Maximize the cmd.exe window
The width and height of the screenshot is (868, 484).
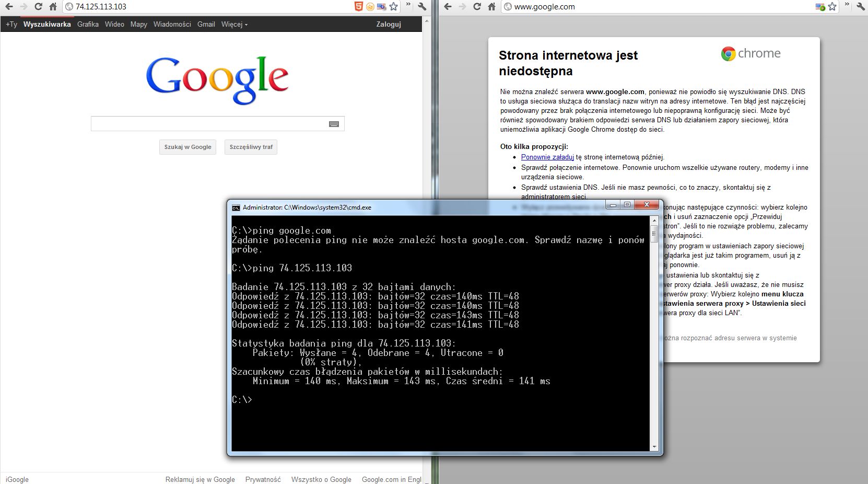[627, 205]
